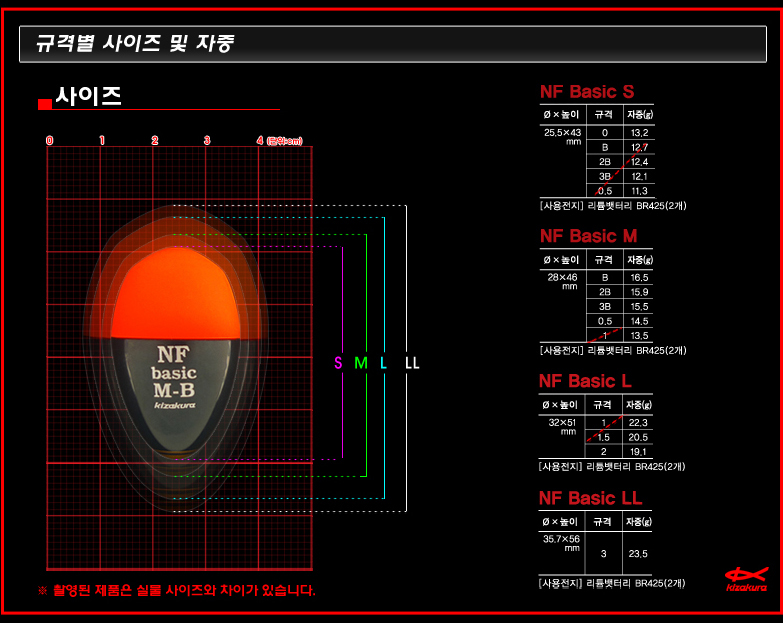Image resolution: width=783 pixels, height=623 pixels.
Task: Select the '32×51 mm' dimension cell
Action: click(562, 426)
